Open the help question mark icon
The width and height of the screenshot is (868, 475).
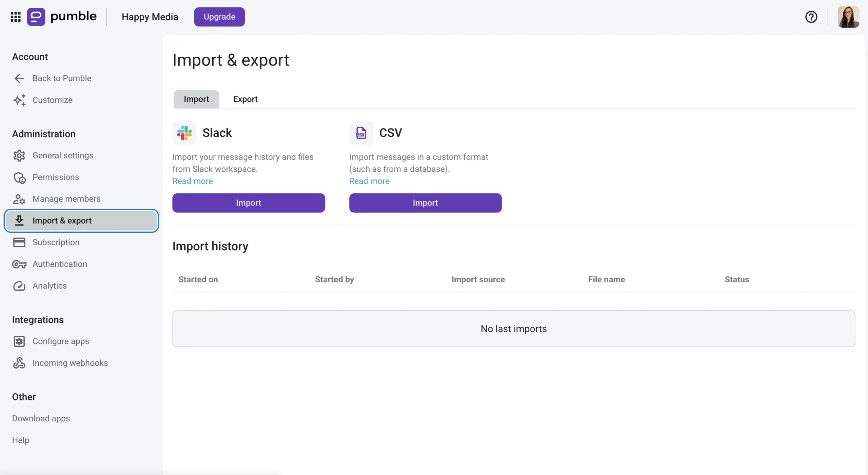[x=811, y=17]
